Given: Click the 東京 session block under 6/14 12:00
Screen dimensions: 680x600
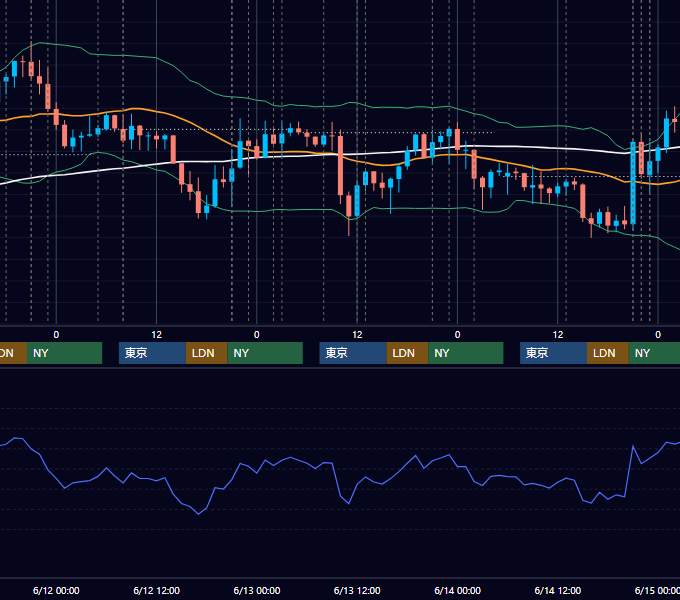Looking at the screenshot, I should [x=553, y=353].
